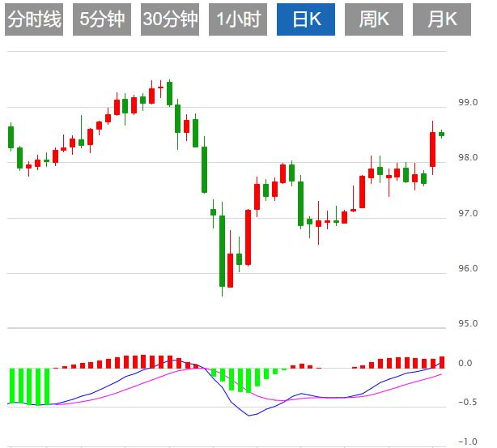Viewport: 497px width, 448px height.
Task: Click the 97.0 price axis label
Action: [465, 213]
